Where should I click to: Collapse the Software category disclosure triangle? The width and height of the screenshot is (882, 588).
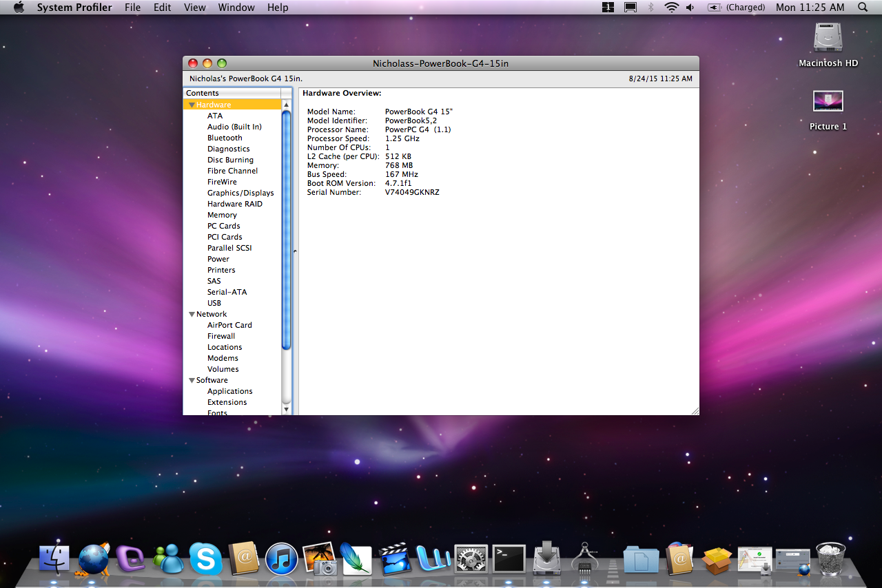coord(192,380)
